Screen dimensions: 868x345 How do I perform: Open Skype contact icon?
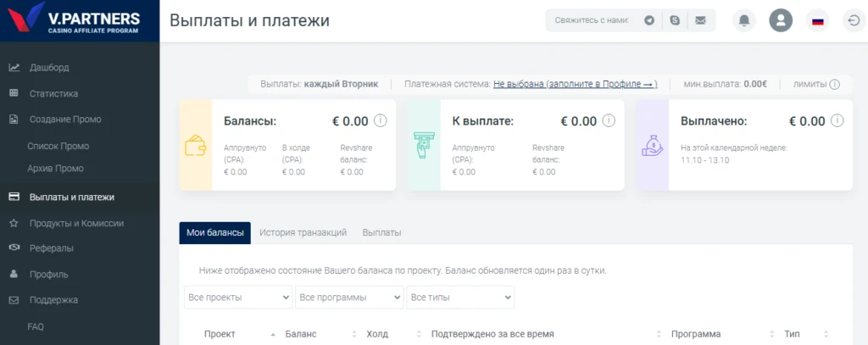click(x=675, y=20)
